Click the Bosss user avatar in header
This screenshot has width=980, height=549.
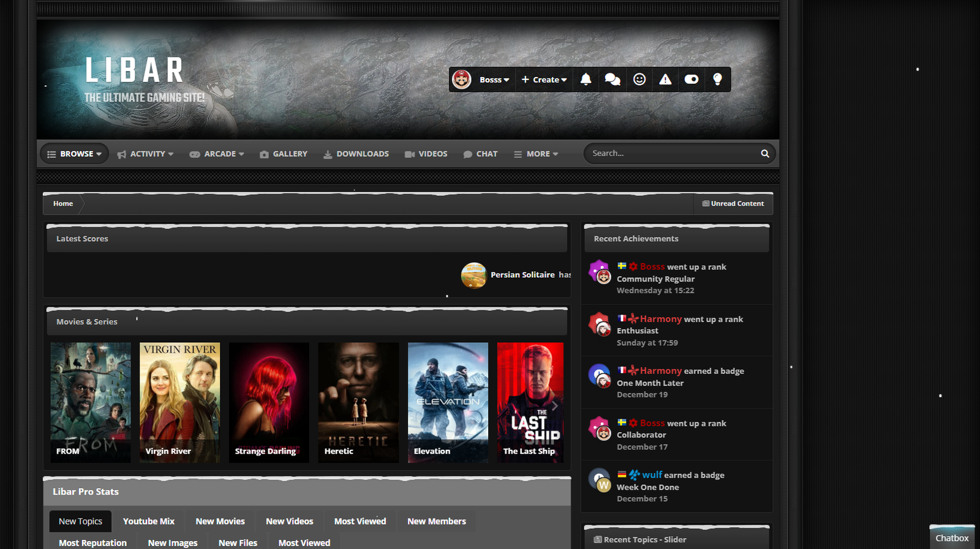pos(461,80)
